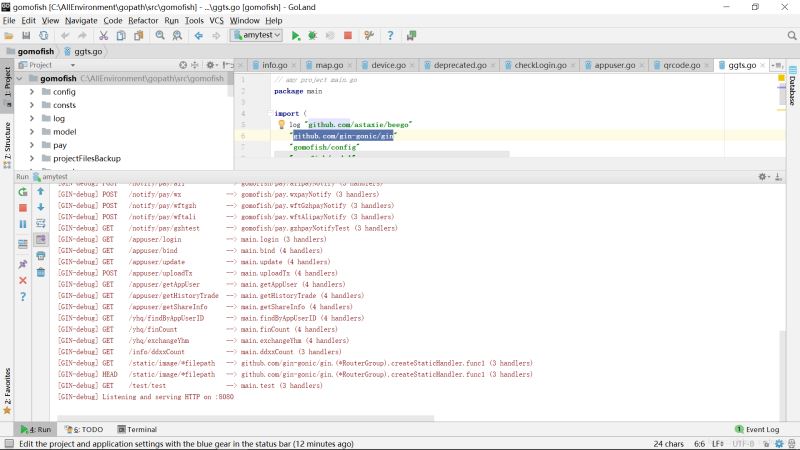Run the amytest configuration with green play button
The width and height of the screenshot is (800, 450).
pyautogui.click(x=296, y=36)
